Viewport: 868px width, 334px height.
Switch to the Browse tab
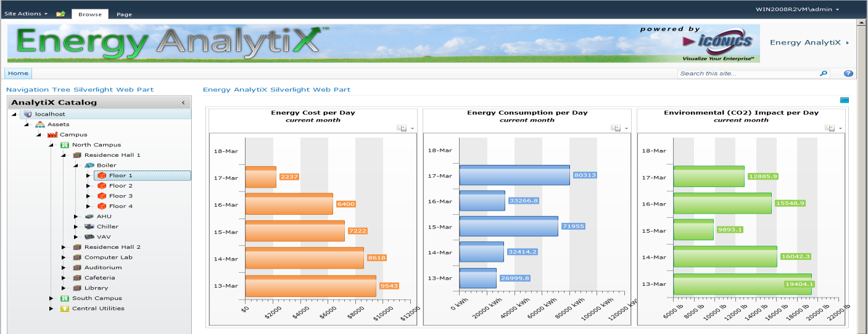[90, 14]
